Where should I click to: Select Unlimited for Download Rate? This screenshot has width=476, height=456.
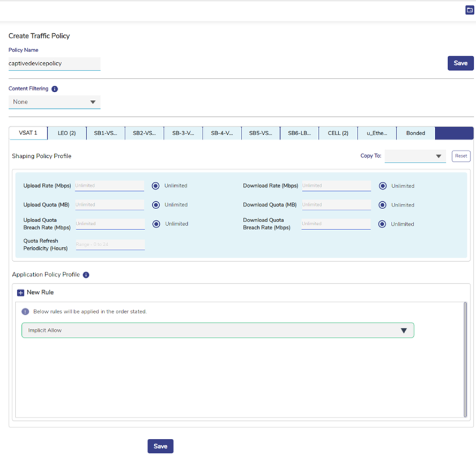click(383, 186)
